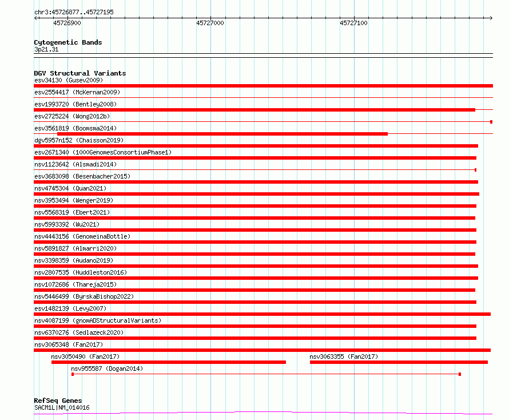Click the RefSeq Genes track heading
The height and width of the screenshot is (420, 509).
point(58,401)
